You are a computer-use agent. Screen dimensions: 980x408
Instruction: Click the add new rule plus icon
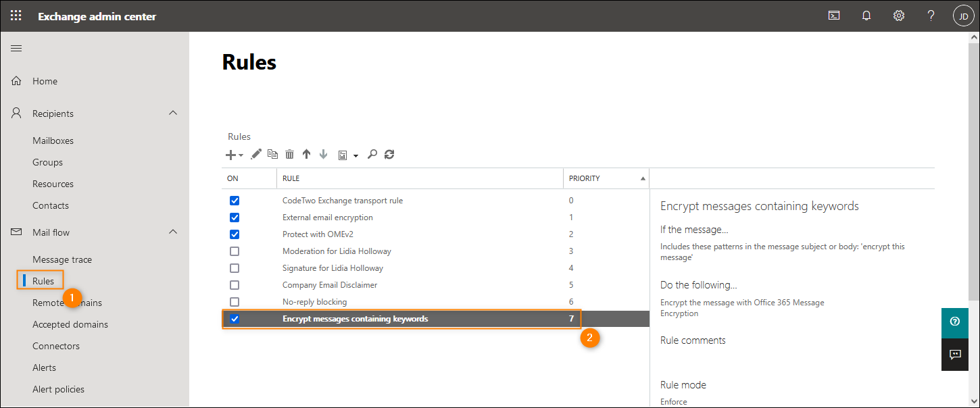tap(229, 154)
